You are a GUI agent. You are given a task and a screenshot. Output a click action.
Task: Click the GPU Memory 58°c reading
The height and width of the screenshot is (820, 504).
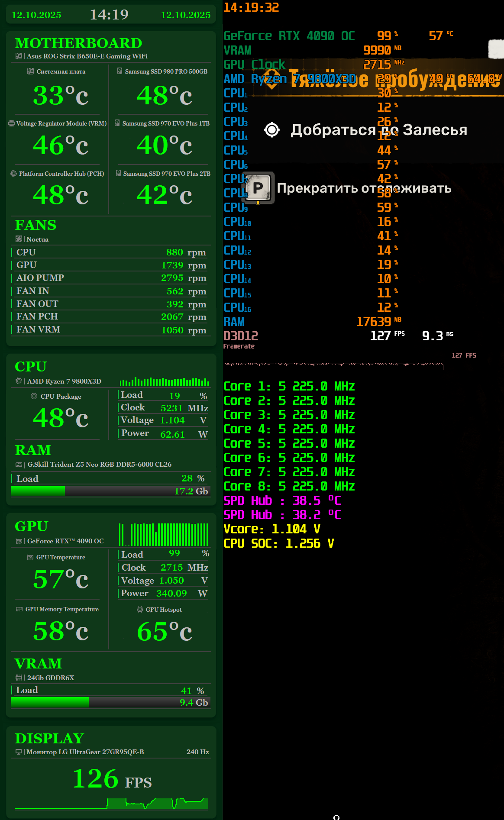(x=61, y=631)
